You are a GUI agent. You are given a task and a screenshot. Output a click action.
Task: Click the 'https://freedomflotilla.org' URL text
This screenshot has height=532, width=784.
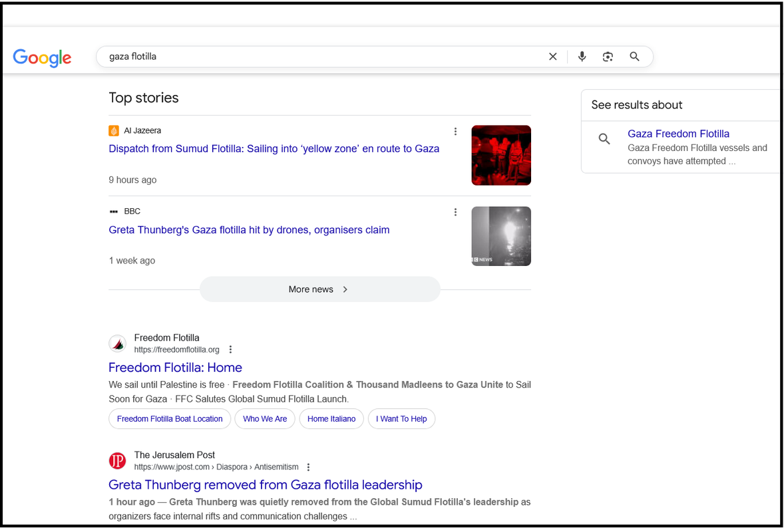[176, 350]
